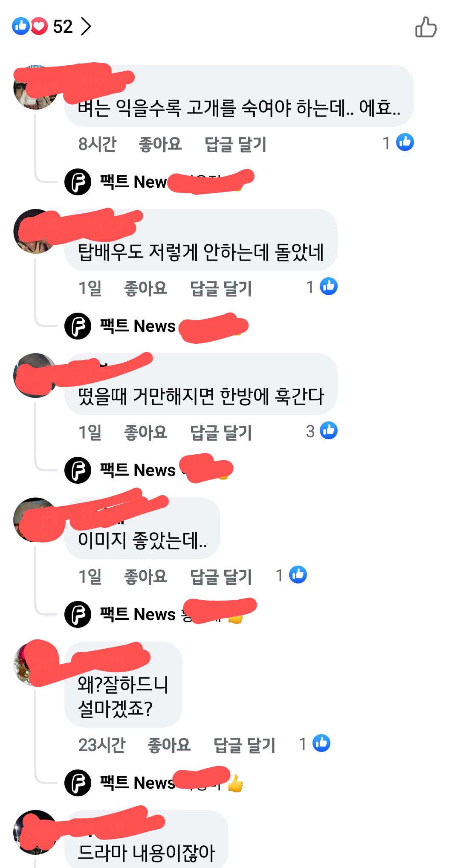Expand 팩트 News reply under 이미지 좋았는데

pos(160,614)
